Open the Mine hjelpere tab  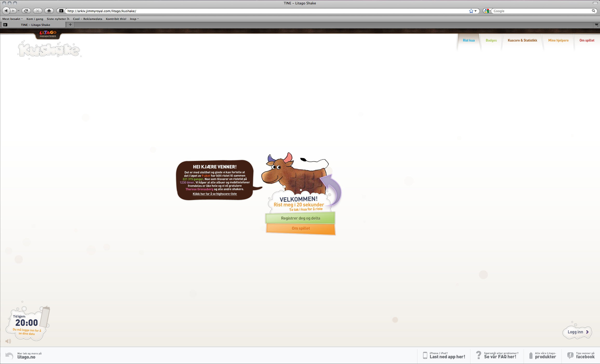[x=558, y=40]
